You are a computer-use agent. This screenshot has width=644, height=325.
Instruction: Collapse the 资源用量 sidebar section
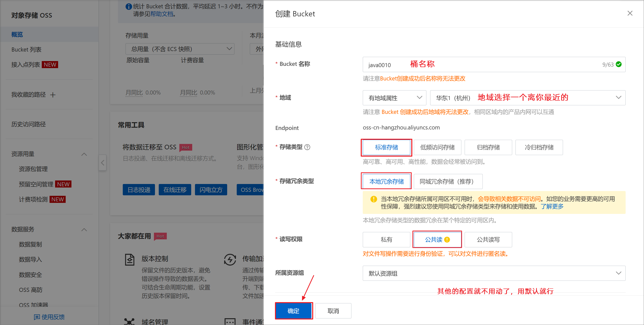point(84,154)
